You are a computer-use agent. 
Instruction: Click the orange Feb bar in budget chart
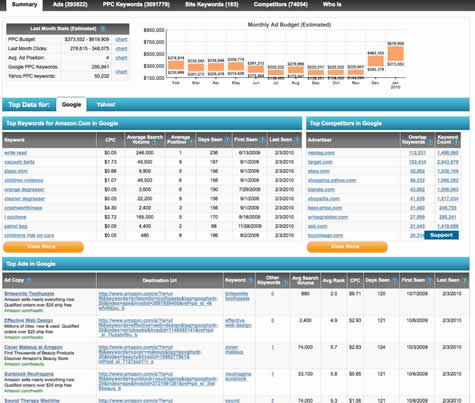[x=176, y=65]
